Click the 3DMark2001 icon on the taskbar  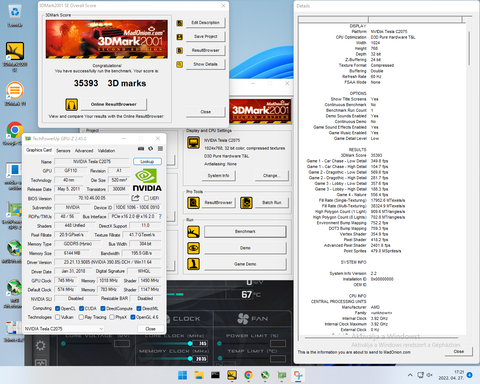pos(232,375)
